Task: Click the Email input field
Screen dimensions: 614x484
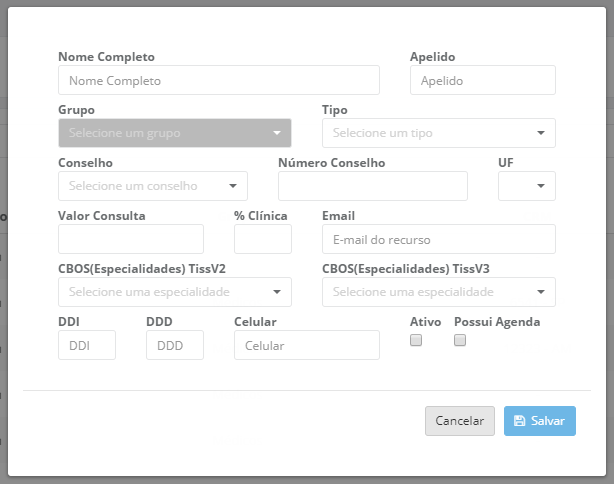Action: click(438, 239)
